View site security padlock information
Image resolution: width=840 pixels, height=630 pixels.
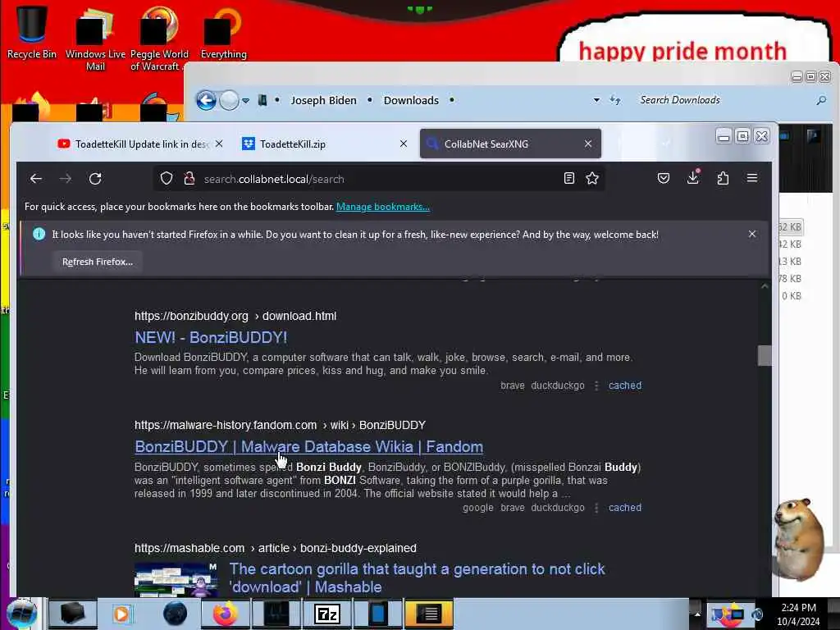[x=189, y=178]
